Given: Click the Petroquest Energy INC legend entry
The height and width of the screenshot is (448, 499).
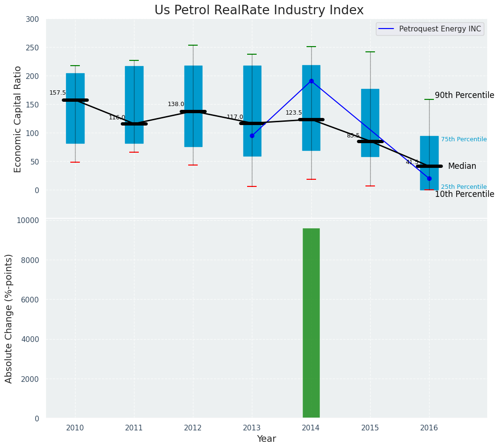Looking at the screenshot, I should click(440, 29).
